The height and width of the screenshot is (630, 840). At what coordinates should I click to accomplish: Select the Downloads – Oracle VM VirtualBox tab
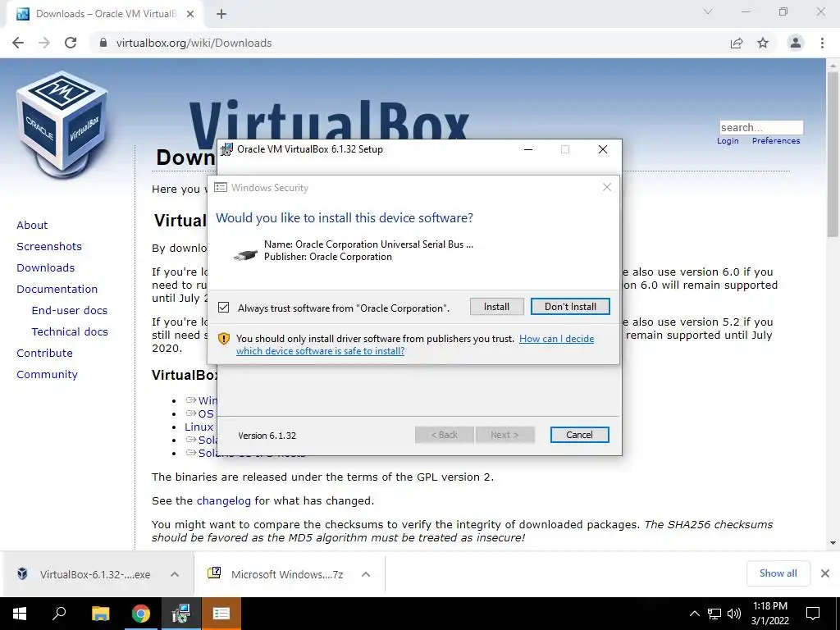pyautogui.click(x=104, y=14)
